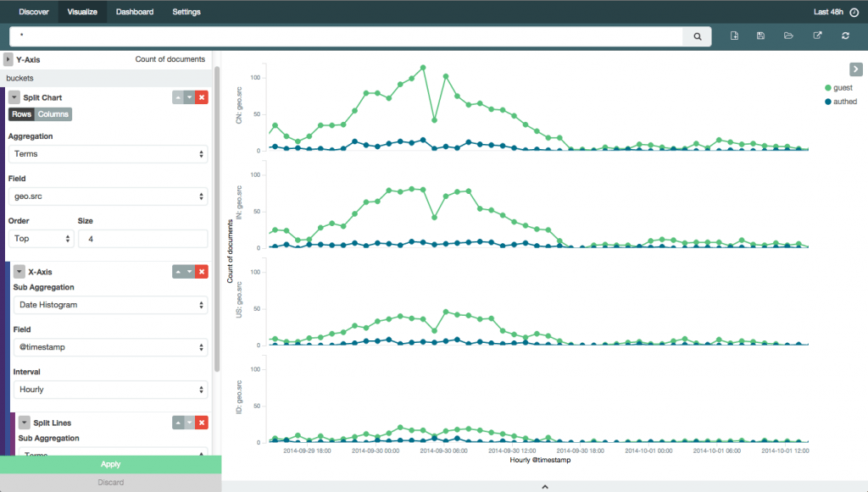This screenshot has height=492, width=868.
Task: Save the current visualization using the floppy disk icon
Action: click(760, 36)
